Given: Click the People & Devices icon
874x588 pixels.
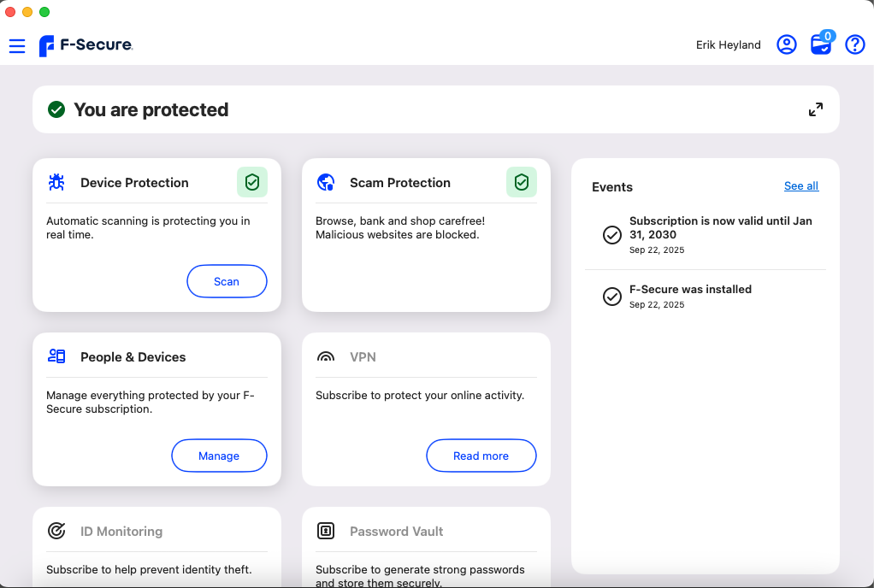Looking at the screenshot, I should pyautogui.click(x=56, y=356).
